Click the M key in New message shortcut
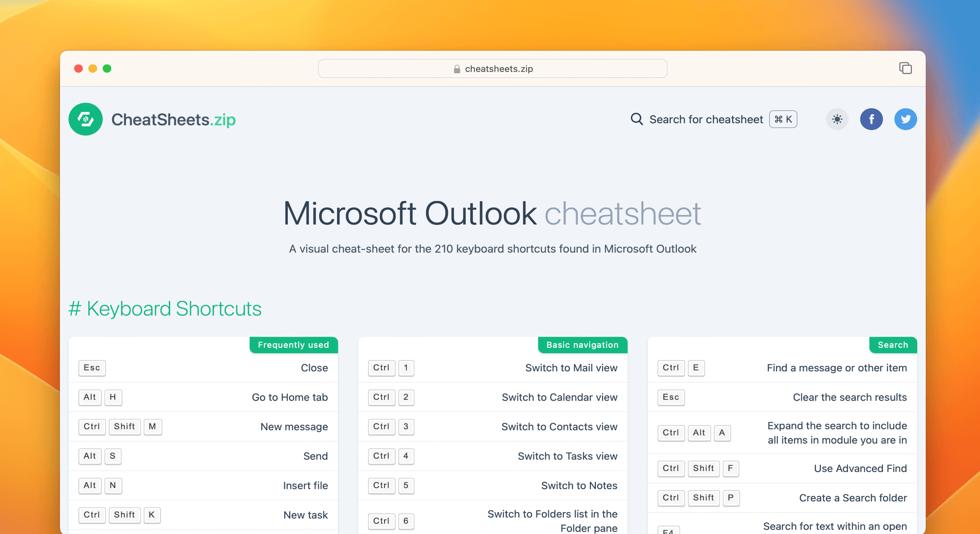 click(153, 427)
